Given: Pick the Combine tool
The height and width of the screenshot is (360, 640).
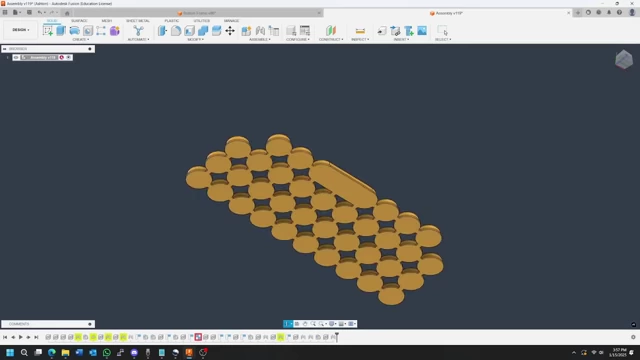Looking at the screenshot, I should pos(203,31).
